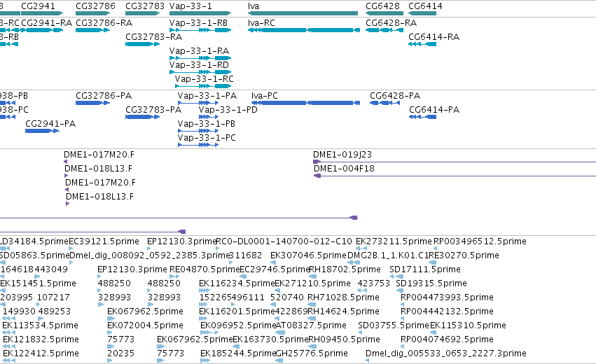This screenshot has height=364, width=596.
Task: Click EST EK121832.5prime
Action: pyautogui.click(x=8, y=346)
